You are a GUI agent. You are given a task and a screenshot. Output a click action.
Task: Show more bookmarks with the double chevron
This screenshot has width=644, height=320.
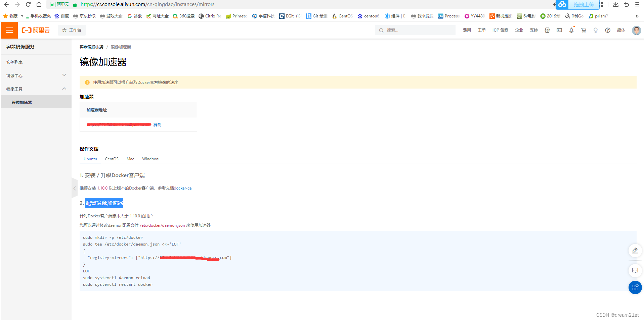point(637,16)
